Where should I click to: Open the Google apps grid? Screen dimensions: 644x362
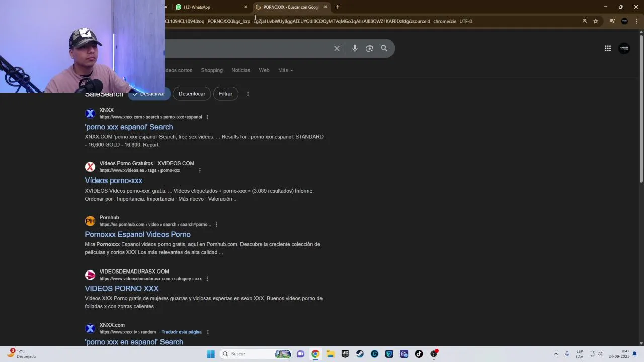click(x=608, y=48)
